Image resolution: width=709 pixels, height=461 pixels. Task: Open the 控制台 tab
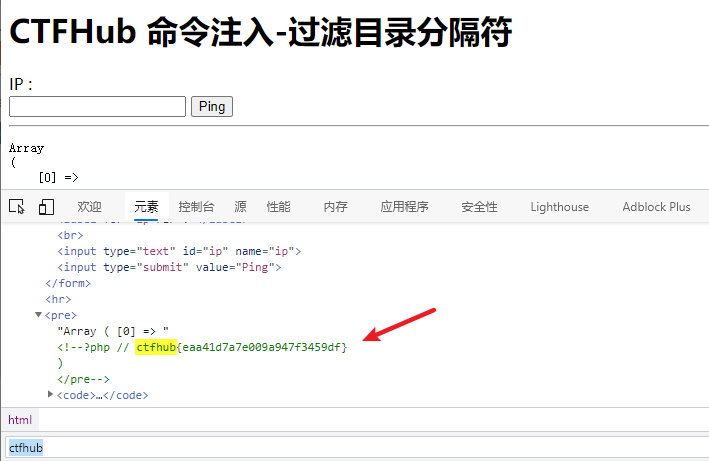coord(196,207)
